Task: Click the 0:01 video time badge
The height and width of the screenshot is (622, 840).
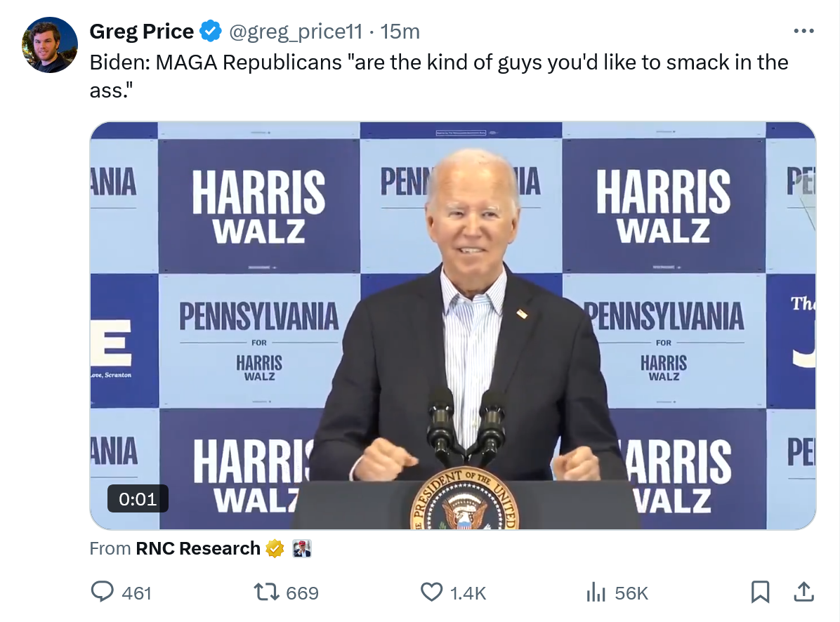Action: coord(138,499)
